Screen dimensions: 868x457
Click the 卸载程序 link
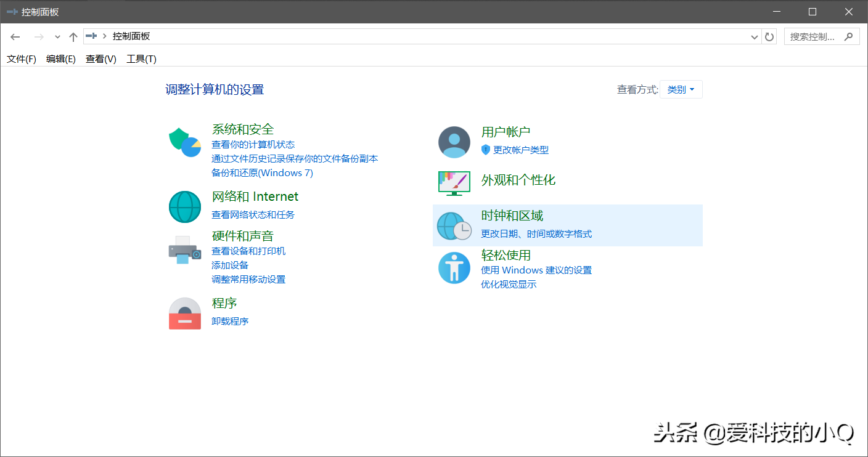tap(230, 322)
